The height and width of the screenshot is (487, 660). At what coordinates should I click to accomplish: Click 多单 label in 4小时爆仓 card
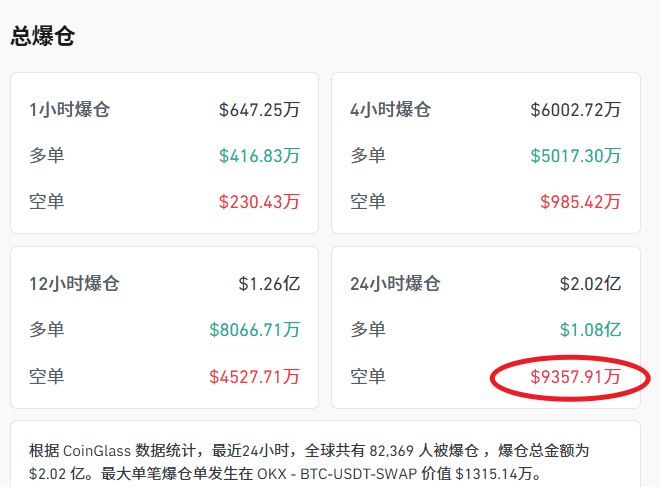point(368,156)
